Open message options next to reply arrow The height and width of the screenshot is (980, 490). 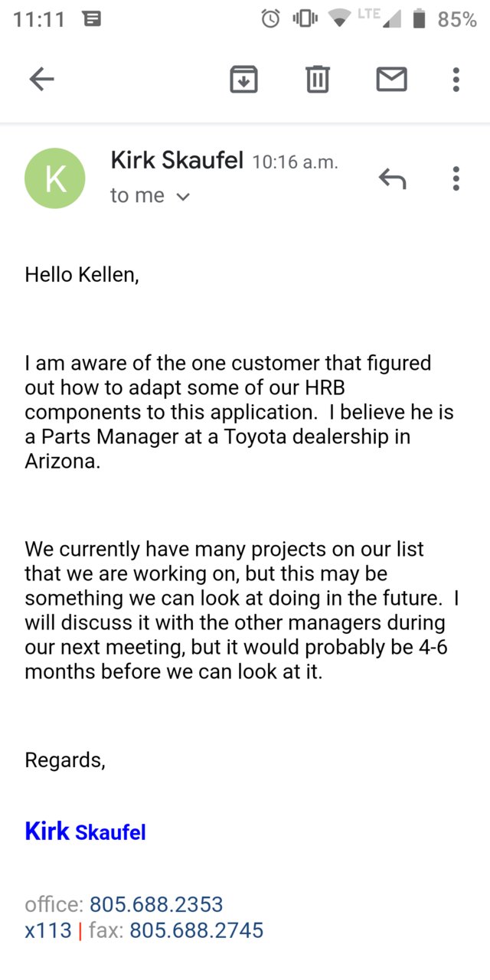pyautogui.click(x=456, y=178)
